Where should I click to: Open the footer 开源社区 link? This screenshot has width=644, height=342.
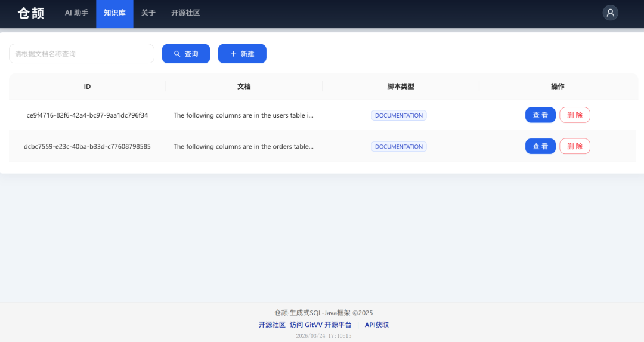pyautogui.click(x=272, y=325)
